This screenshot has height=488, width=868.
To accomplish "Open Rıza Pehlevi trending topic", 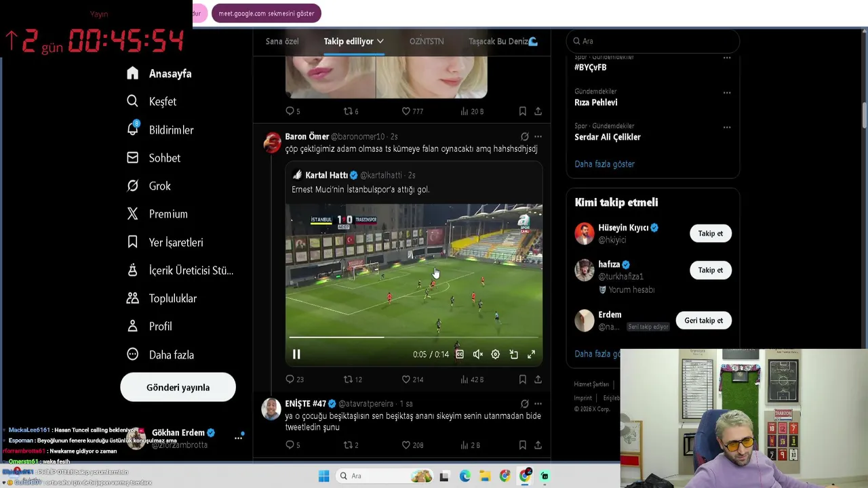I will [x=596, y=102].
